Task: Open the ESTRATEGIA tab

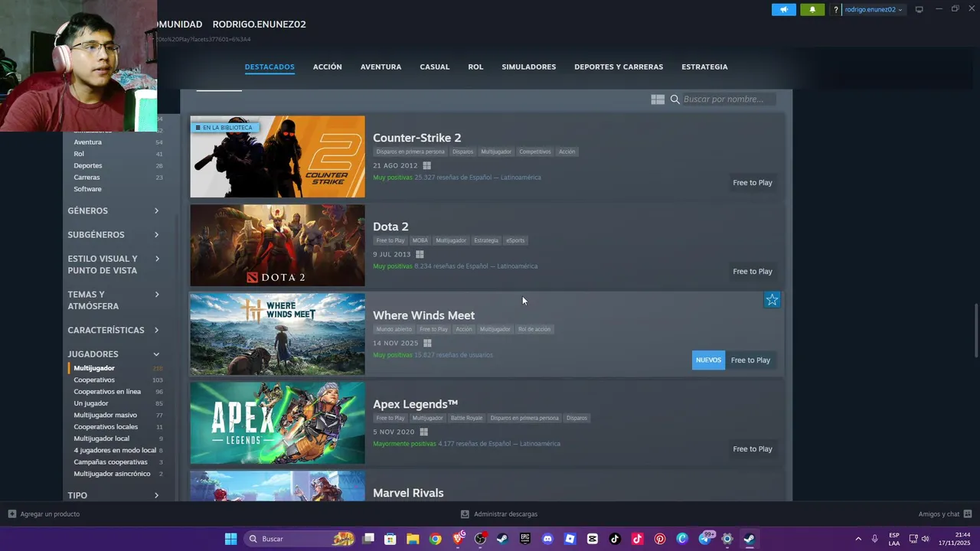Action: point(704,67)
